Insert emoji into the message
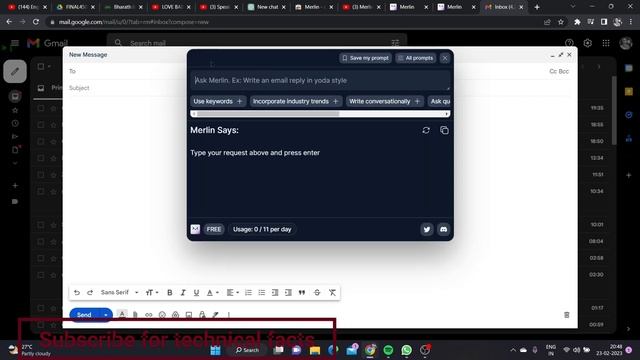 pyautogui.click(x=162, y=315)
